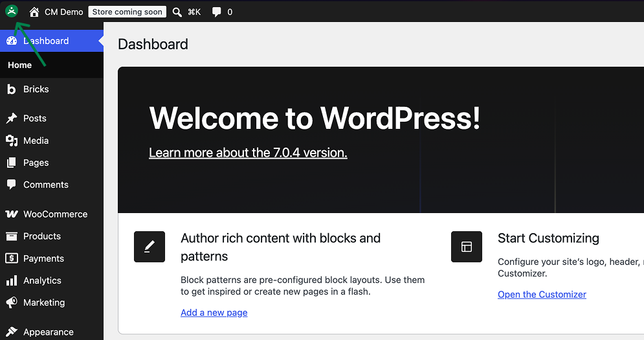644x340 pixels.
Task: Click the green circular logo in the admin bar
Action: [12, 11]
